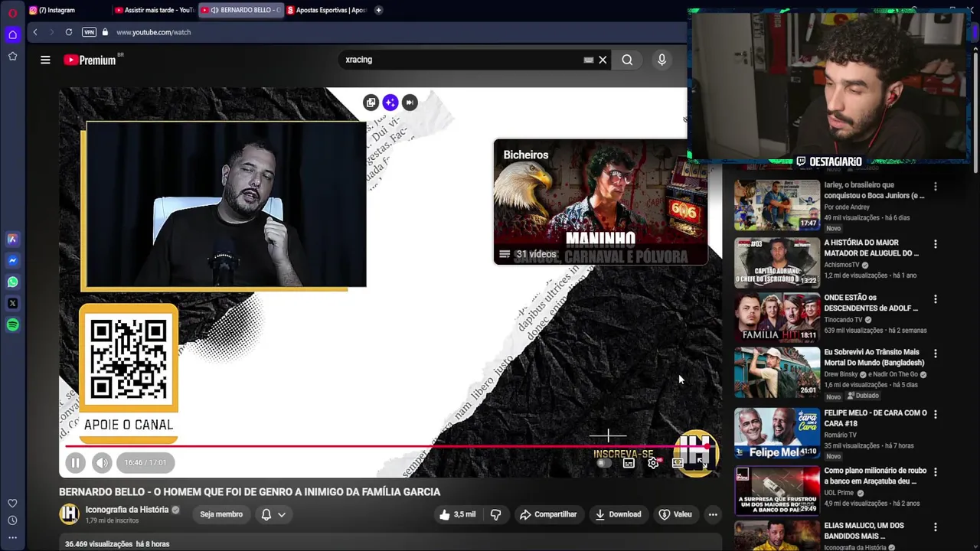Screen dimensions: 980x551
Task: Open options for the Bangladesh transit video
Action: (935, 354)
